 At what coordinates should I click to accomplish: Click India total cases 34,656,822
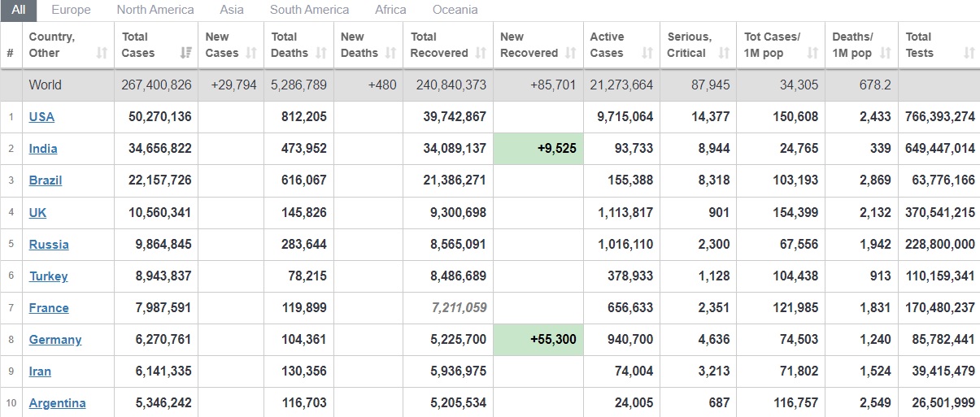(160, 148)
